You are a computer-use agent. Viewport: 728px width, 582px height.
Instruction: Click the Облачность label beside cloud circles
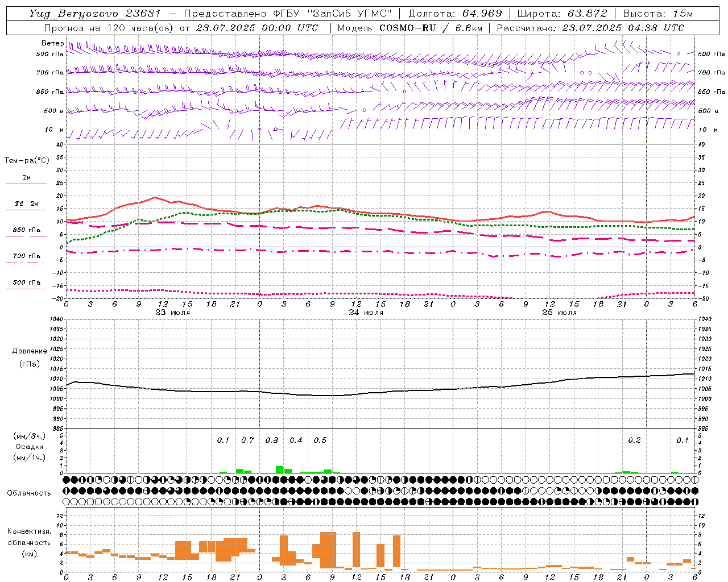29,493
